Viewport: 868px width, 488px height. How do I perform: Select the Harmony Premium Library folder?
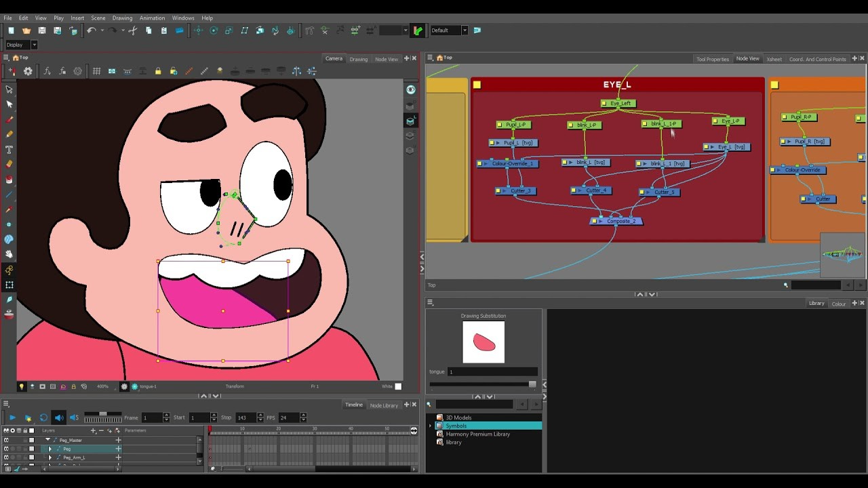[478, 434]
